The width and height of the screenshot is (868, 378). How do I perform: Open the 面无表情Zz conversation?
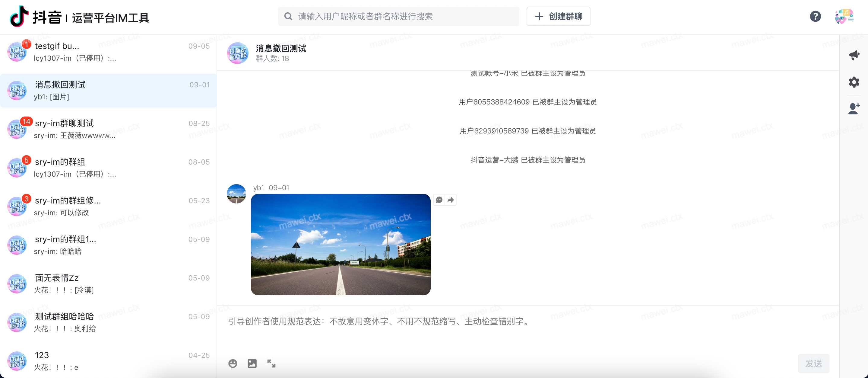pyautogui.click(x=108, y=283)
